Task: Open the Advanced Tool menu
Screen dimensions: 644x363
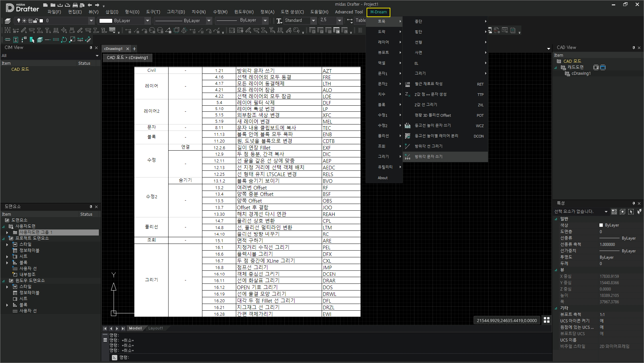Action: [x=349, y=12]
